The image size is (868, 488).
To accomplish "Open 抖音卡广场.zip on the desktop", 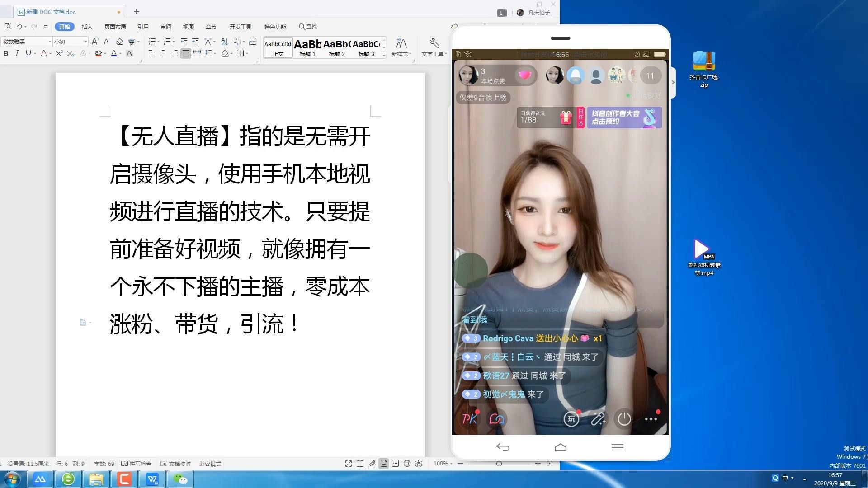I will coord(704,69).
